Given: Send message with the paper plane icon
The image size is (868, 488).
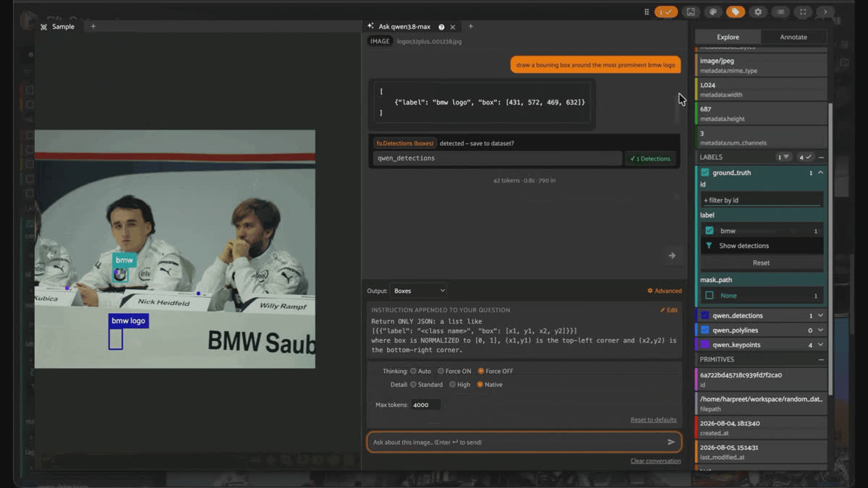Looking at the screenshot, I should (x=671, y=442).
